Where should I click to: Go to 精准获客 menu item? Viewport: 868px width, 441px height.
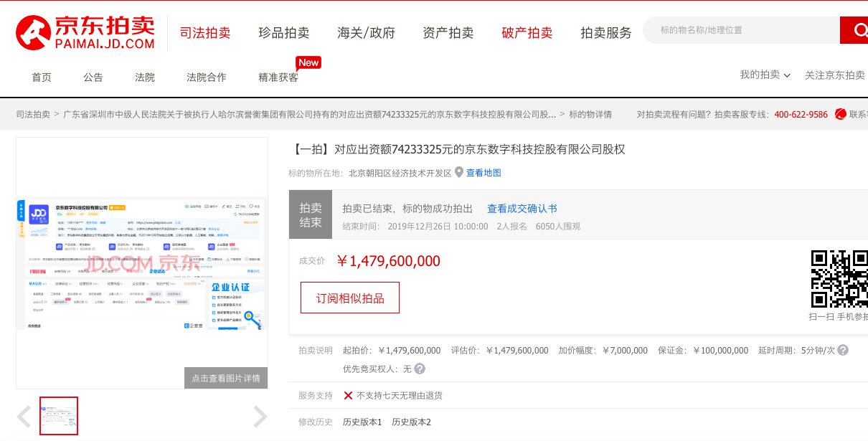278,77
